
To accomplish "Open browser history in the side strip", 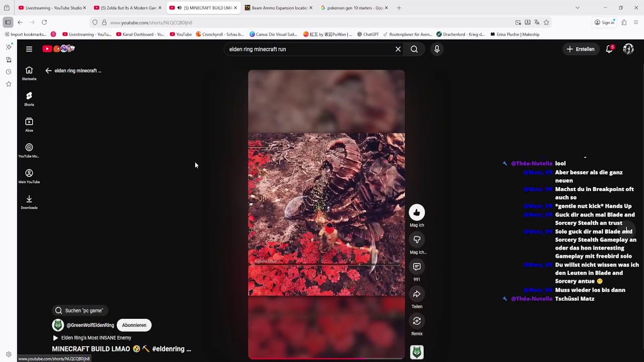I will (9, 72).
